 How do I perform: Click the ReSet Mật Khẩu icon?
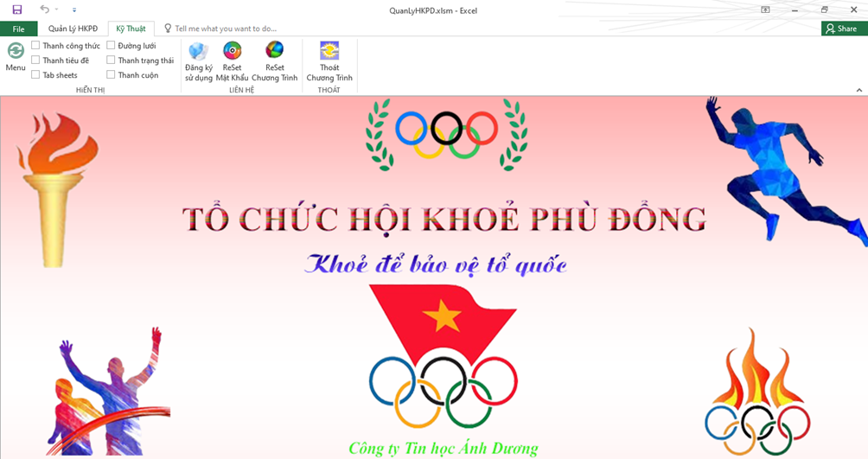pyautogui.click(x=232, y=51)
